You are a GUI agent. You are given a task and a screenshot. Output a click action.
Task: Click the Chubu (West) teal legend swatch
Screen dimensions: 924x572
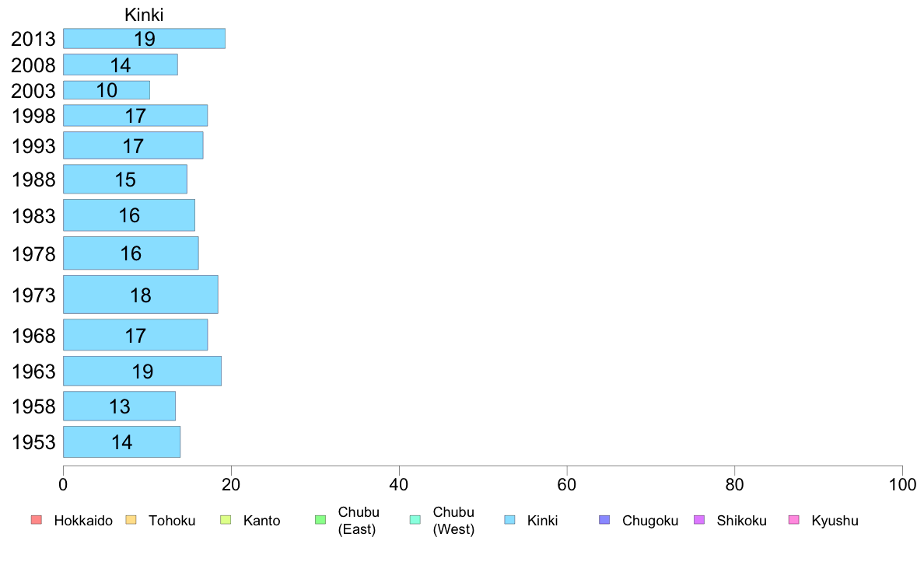(x=415, y=520)
